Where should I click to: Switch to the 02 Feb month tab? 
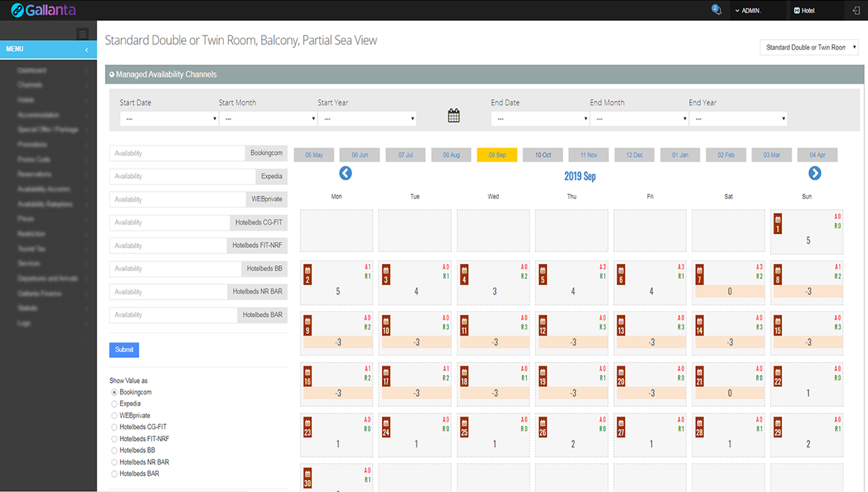click(x=726, y=155)
